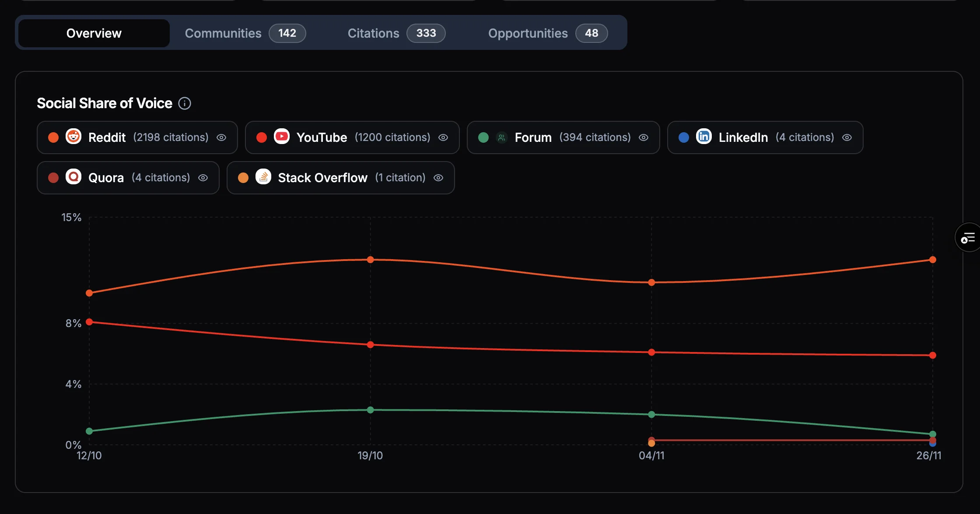
Task: Click the 48 badge on Opportunities
Action: tap(591, 33)
